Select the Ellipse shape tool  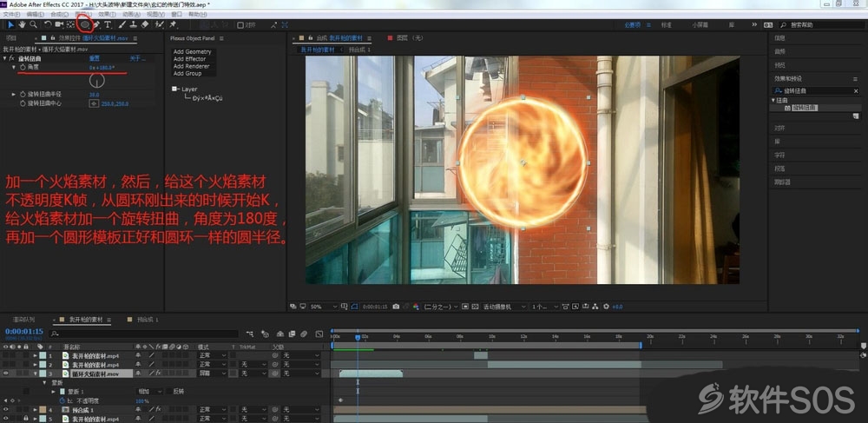(85, 24)
